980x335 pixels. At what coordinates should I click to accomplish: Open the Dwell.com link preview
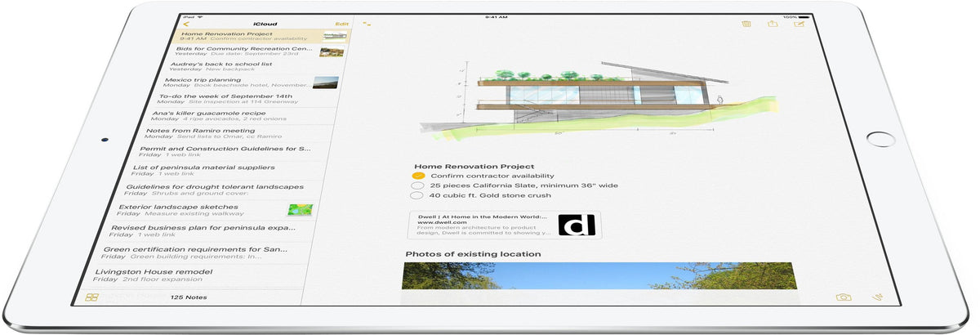504,225
